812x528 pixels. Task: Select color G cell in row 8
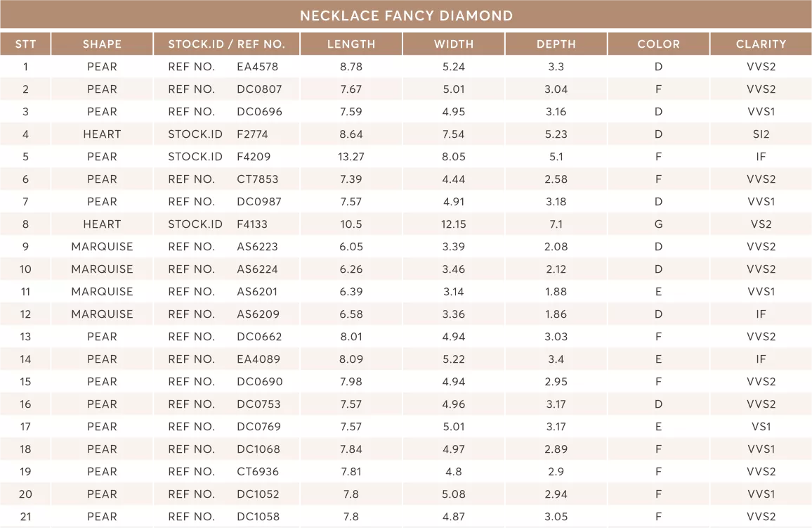pyautogui.click(x=659, y=224)
